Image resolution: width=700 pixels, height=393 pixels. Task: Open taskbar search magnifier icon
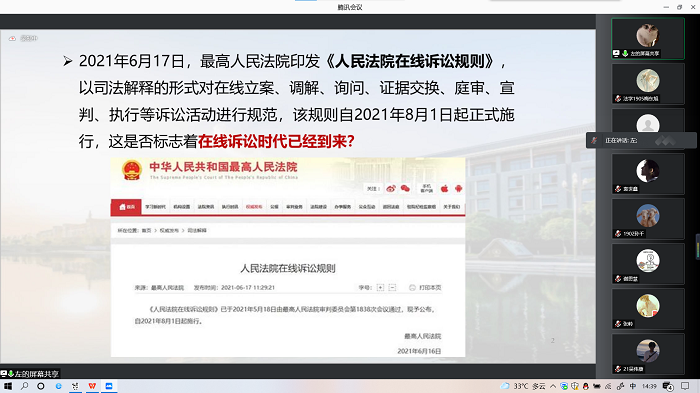25,386
